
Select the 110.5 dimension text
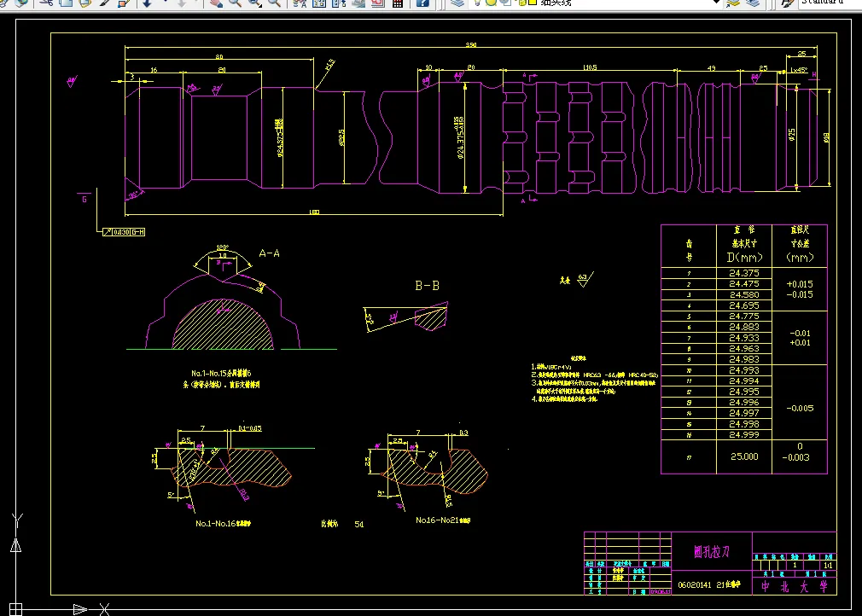pos(590,67)
